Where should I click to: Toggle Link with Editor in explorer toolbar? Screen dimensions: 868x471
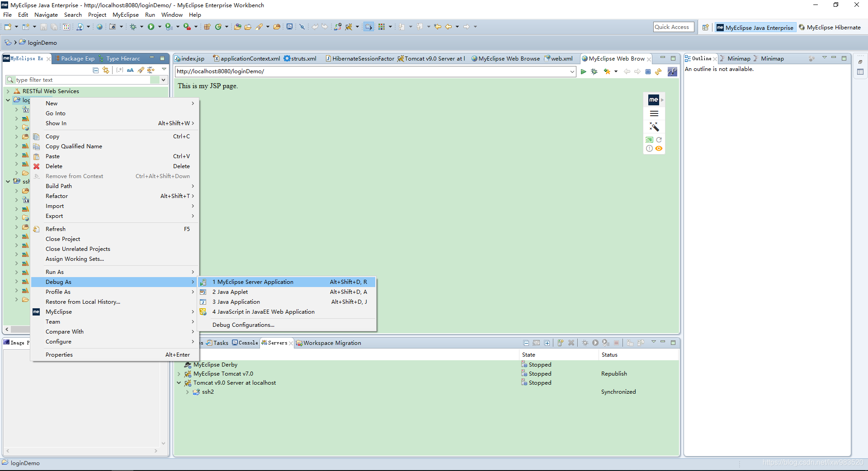106,70
